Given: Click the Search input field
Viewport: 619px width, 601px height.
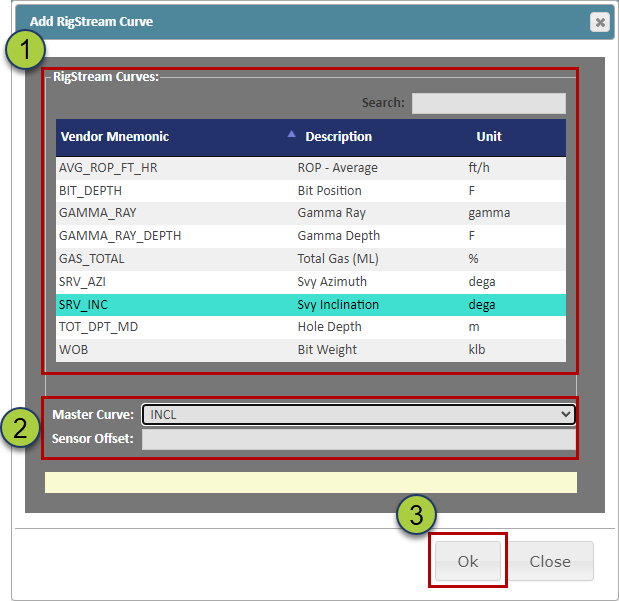Looking at the screenshot, I should click(x=488, y=103).
